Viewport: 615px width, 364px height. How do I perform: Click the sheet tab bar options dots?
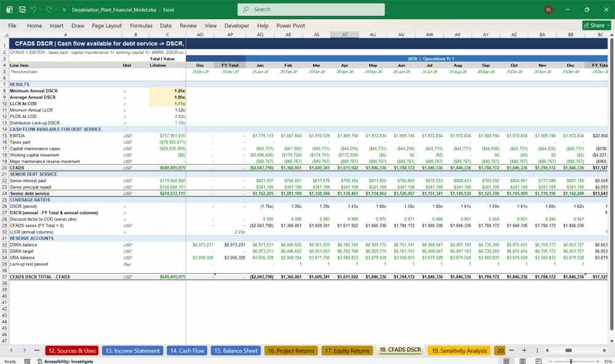[537, 350]
